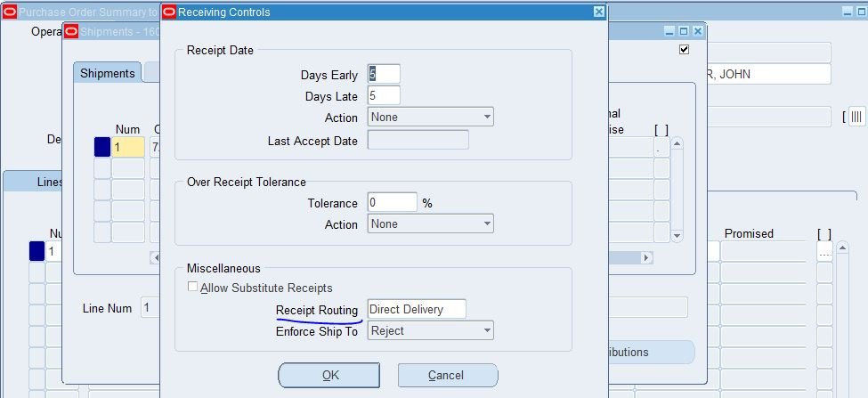Toggle the checked box in Shipments window
868x398 pixels.
click(685, 49)
